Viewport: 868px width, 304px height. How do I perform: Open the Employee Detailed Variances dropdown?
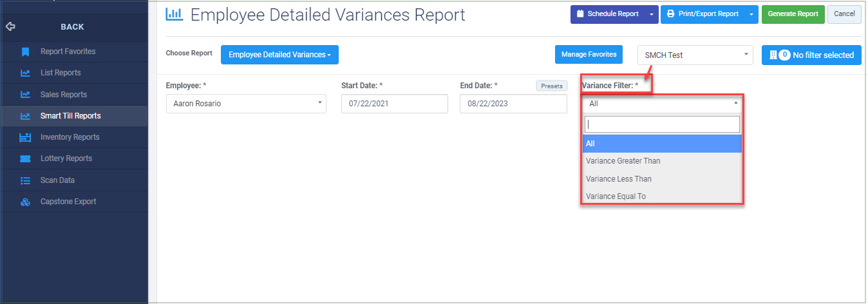[x=279, y=55]
